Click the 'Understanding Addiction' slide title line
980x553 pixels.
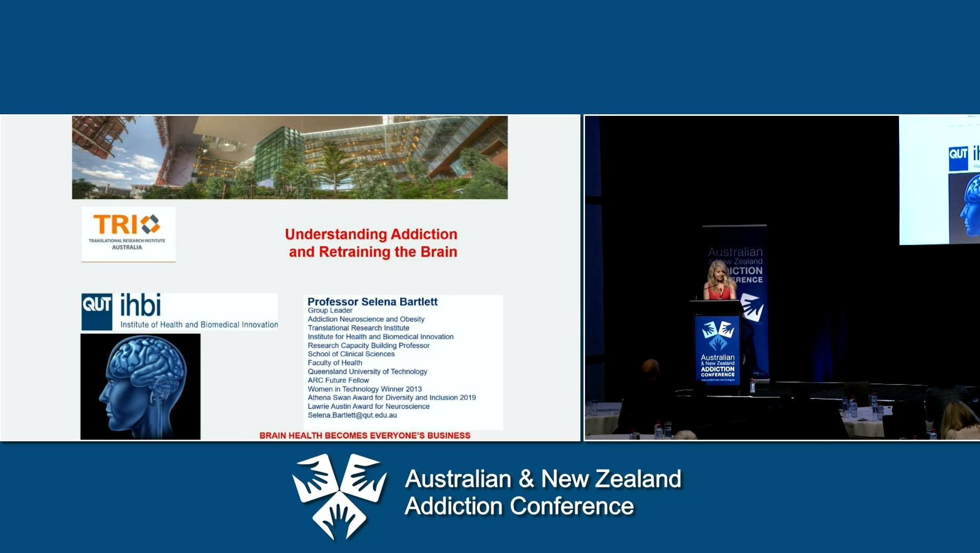(x=371, y=234)
